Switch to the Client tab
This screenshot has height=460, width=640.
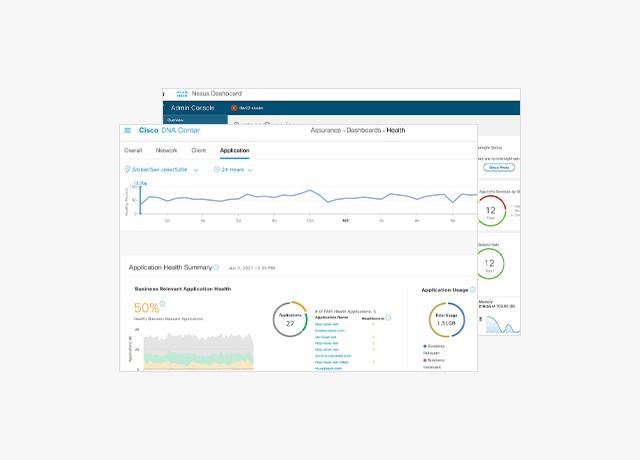click(199, 150)
